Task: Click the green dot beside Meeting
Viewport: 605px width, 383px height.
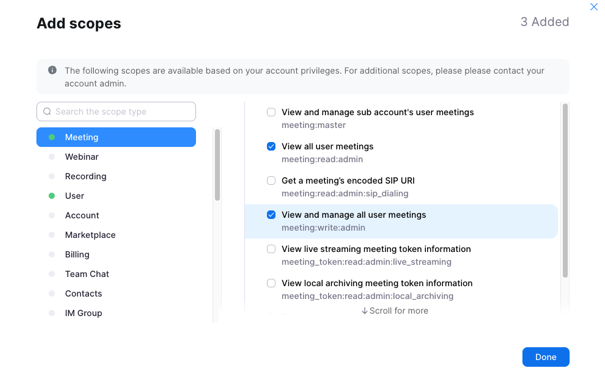Action: coord(52,137)
